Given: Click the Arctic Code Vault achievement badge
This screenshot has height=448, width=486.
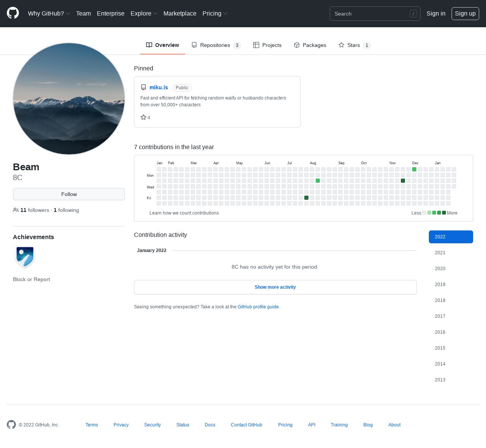Looking at the screenshot, I should pyautogui.click(x=25, y=257).
